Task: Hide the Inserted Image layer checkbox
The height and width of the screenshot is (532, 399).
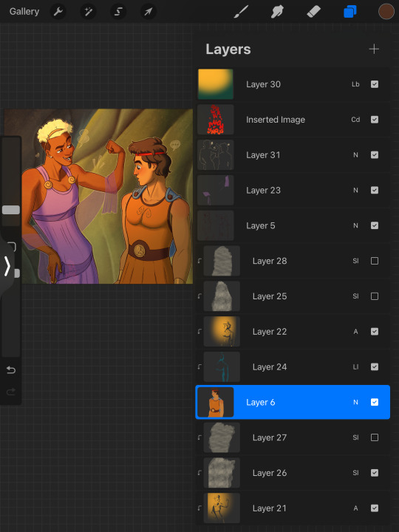Action: (374, 120)
